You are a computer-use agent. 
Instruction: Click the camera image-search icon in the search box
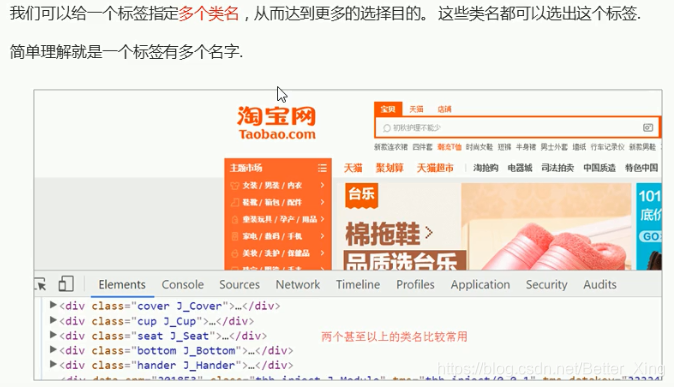tap(648, 128)
